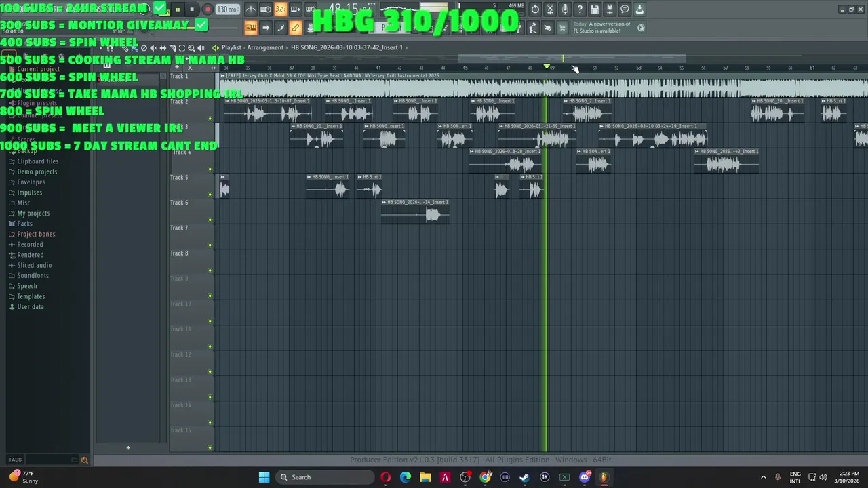868x488 pixels.
Task: Open Microsoft Edge from the taskbar
Action: click(406, 477)
